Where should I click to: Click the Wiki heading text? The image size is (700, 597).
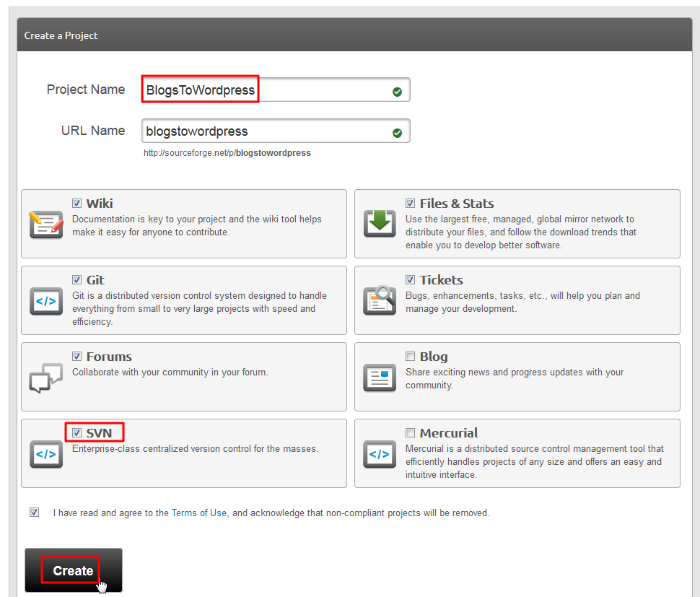click(x=100, y=204)
